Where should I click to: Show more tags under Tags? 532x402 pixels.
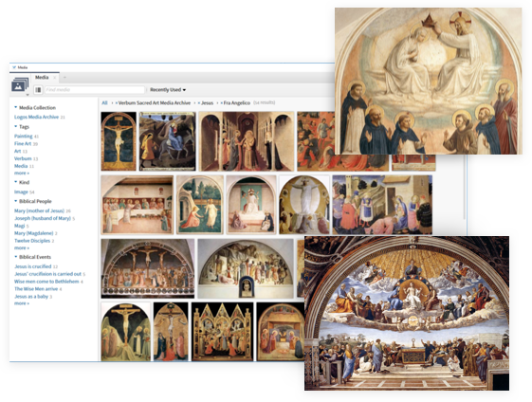pos(22,173)
